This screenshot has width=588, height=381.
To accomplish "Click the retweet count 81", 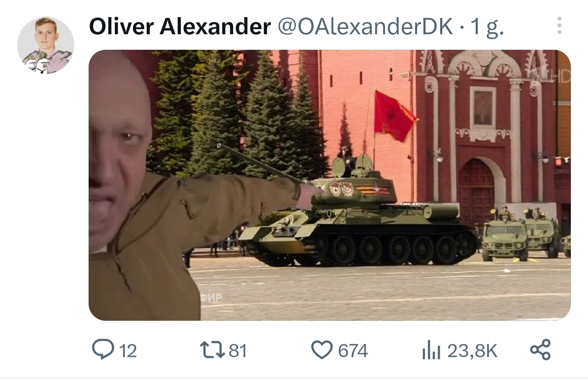I will pyautogui.click(x=238, y=350).
